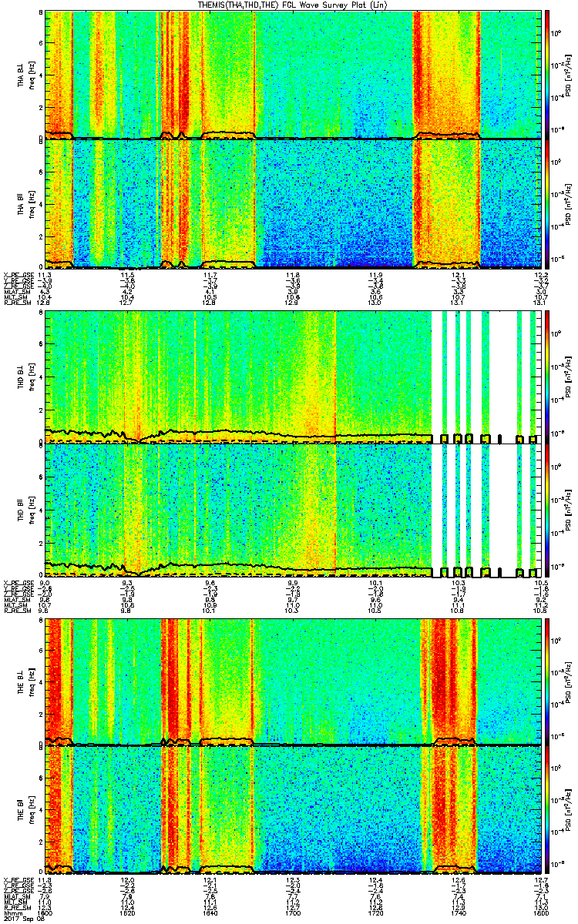Click the PSD color bar beside THD B-parallel
This screenshot has height=924, width=578.
pos(548,510)
